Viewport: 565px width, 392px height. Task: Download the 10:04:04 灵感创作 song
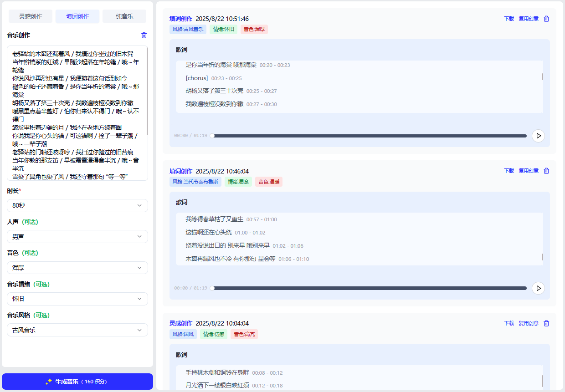coord(509,323)
